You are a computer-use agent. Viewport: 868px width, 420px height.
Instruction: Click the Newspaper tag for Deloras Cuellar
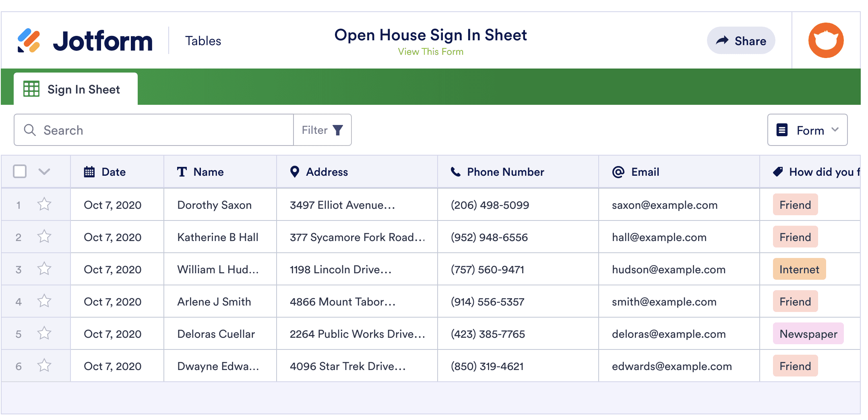coord(808,334)
